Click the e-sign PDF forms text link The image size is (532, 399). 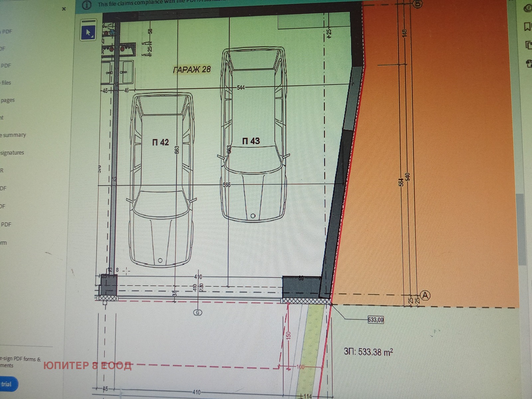(x=21, y=359)
